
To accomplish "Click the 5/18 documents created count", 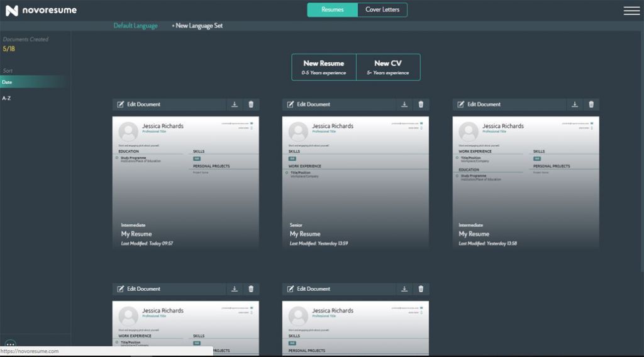I will [x=9, y=49].
